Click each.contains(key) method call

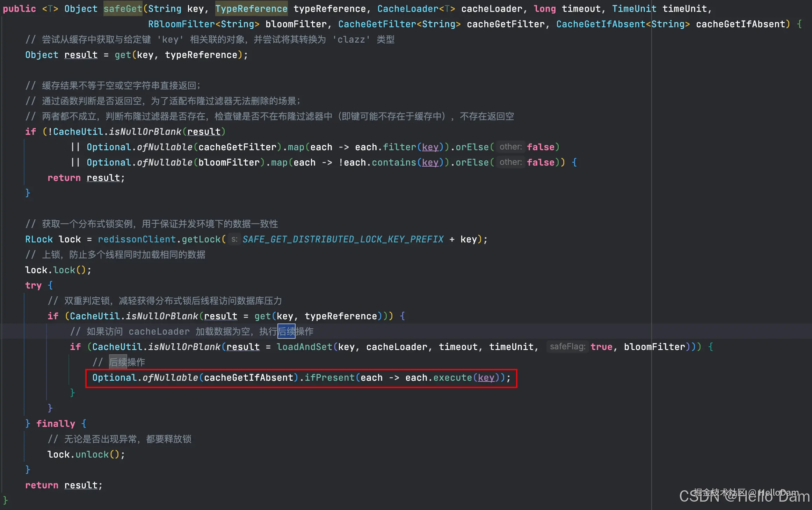point(394,162)
